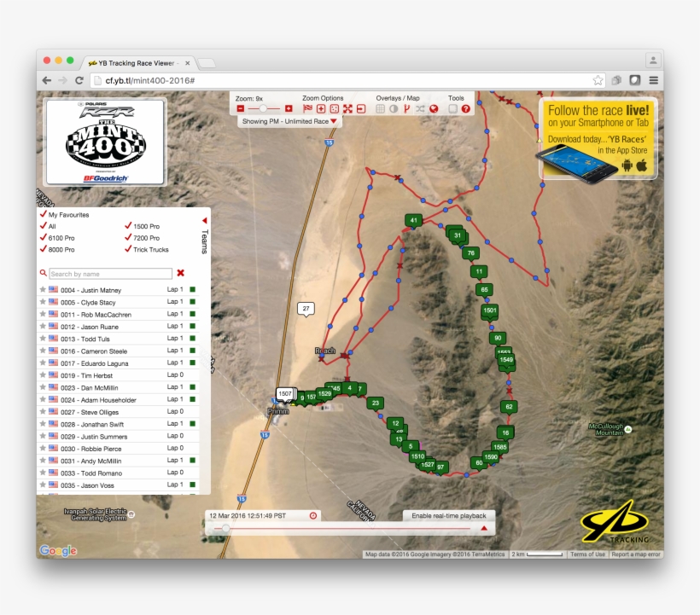Viewport: 700px width, 615px height.
Task: Uncheck the My Favourites filter
Action: [x=42, y=214]
